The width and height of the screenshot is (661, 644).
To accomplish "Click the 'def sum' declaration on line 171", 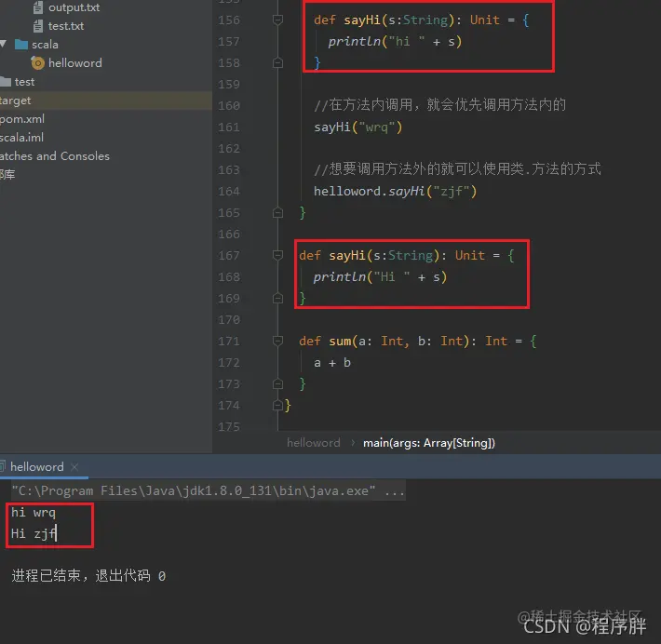I will tap(417, 341).
